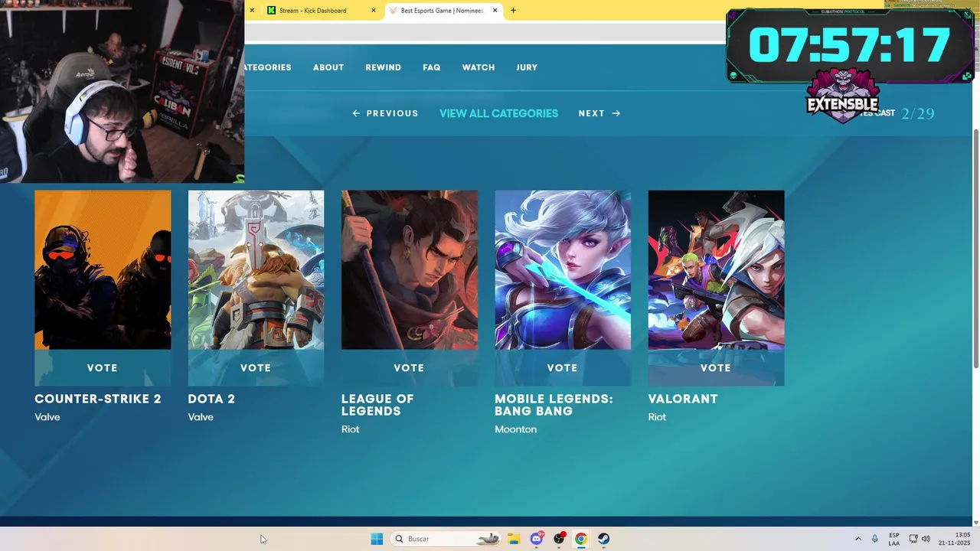Open the Rewind nav item
The width and height of the screenshot is (980, 551).
click(384, 67)
